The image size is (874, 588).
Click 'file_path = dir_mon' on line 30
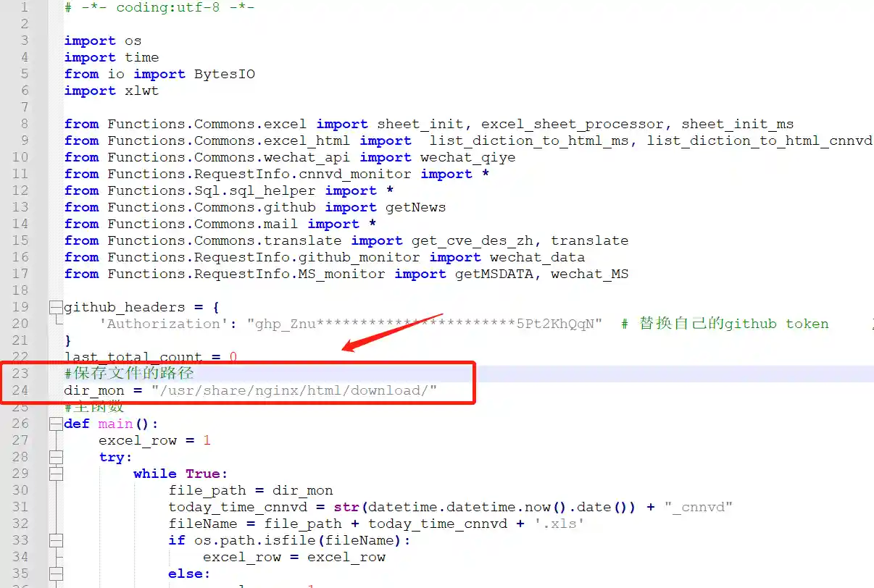click(251, 490)
